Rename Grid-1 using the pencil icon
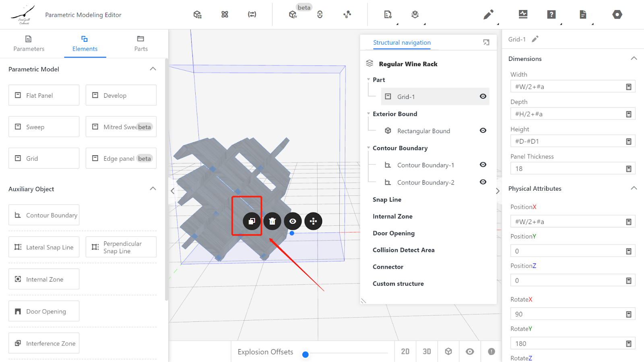 (x=535, y=39)
